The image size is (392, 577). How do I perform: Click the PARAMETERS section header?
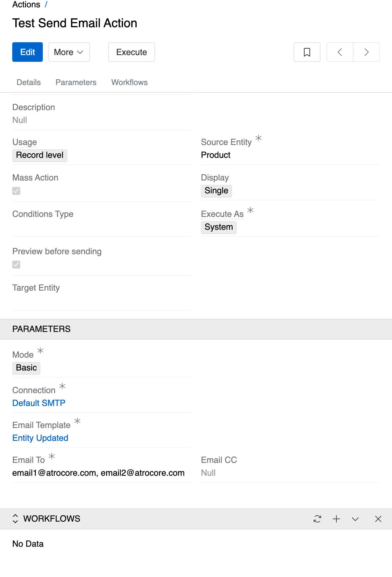click(41, 329)
